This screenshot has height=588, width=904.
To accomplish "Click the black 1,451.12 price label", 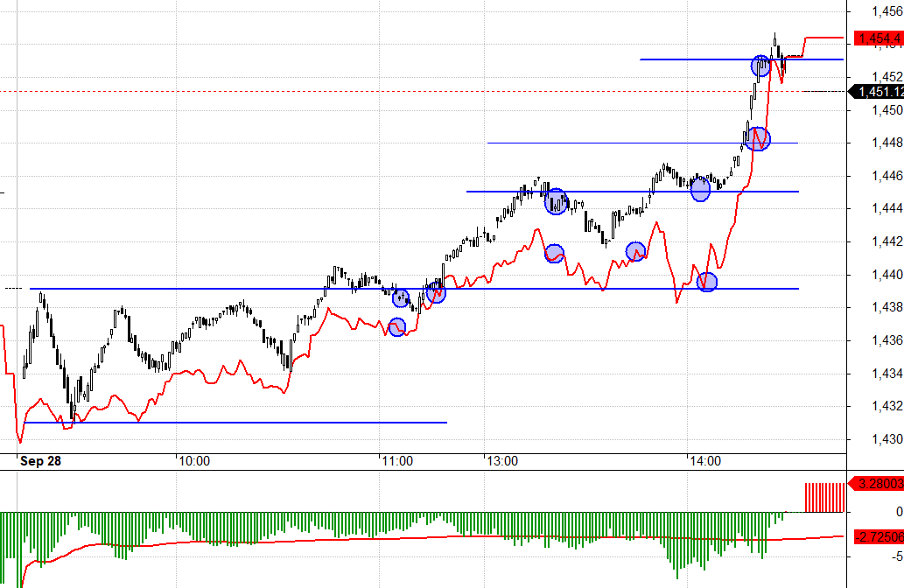I will 879,92.
